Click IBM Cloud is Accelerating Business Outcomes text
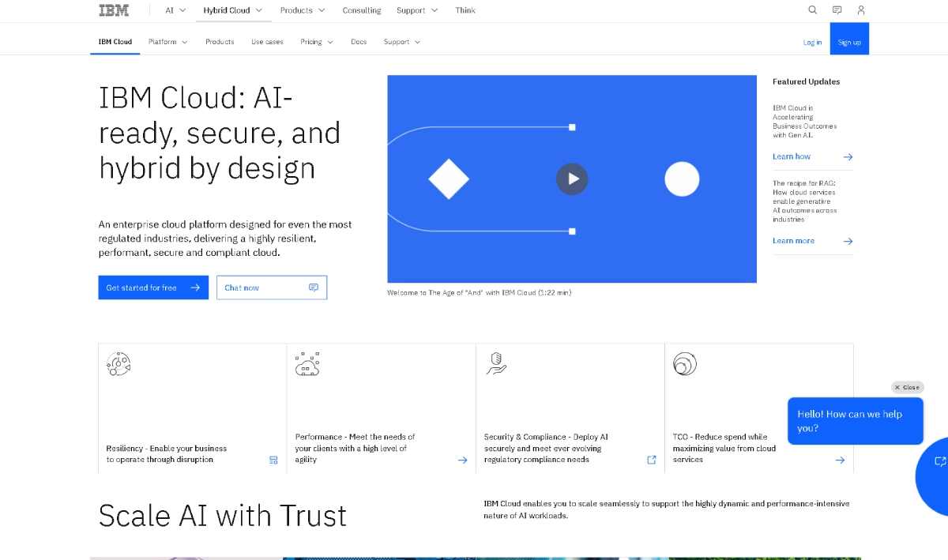The width and height of the screenshot is (948, 560). click(804, 122)
